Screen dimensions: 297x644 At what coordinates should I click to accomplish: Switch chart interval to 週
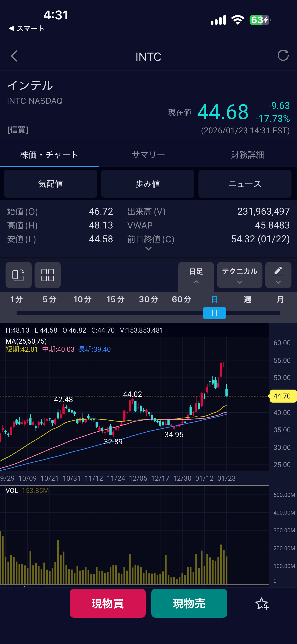pos(247,299)
